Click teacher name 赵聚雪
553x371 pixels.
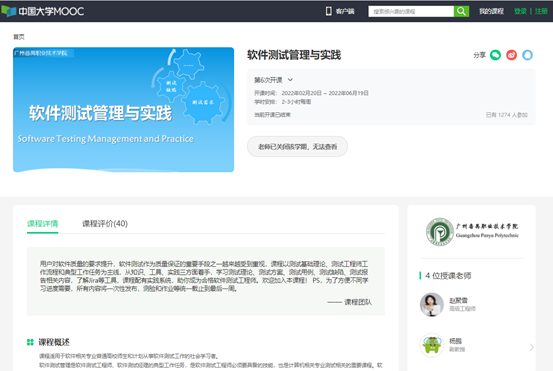tap(458, 300)
